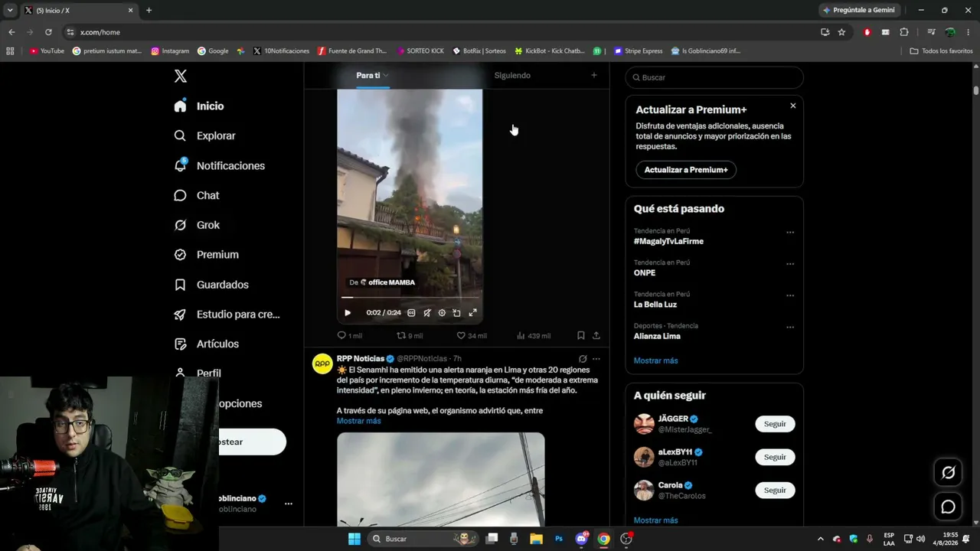The height and width of the screenshot is (551, 980).
Task: Open the Todos los favoritos folder
Action: (x=941, y=51)
